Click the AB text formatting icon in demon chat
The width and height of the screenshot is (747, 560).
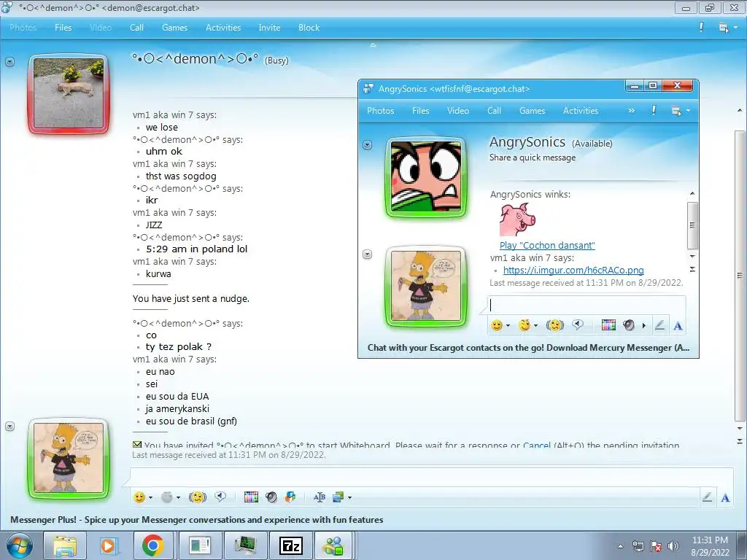coord(320,497)
